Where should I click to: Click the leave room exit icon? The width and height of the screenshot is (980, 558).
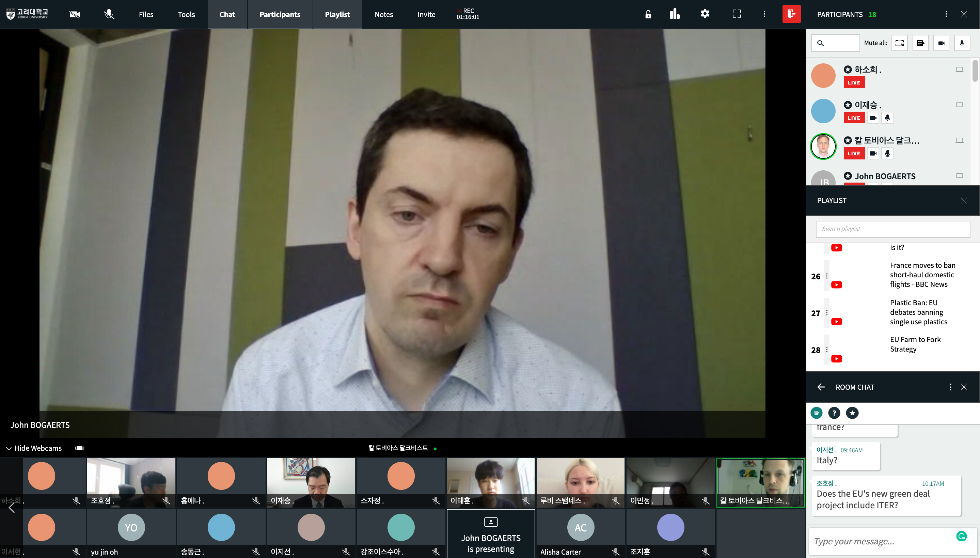pos(791,14)
